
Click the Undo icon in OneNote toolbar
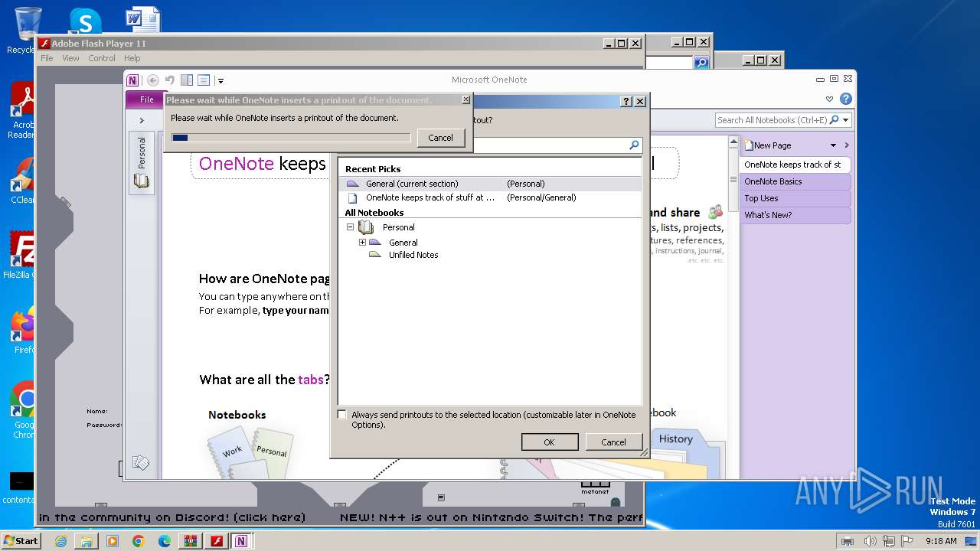click(170, 80)
